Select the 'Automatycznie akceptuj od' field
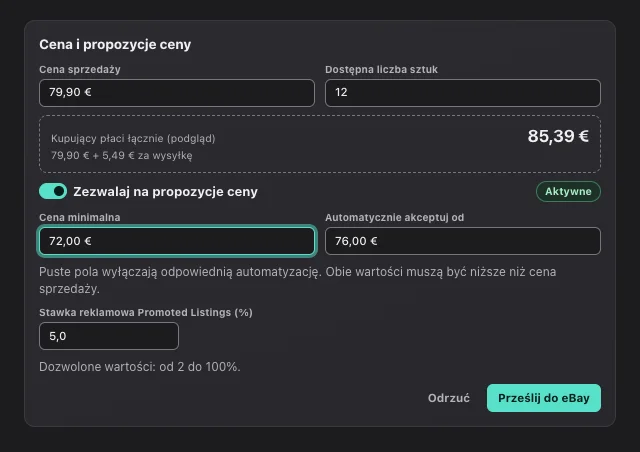Screen dimensions: 640x452 (x=463, y=241)
